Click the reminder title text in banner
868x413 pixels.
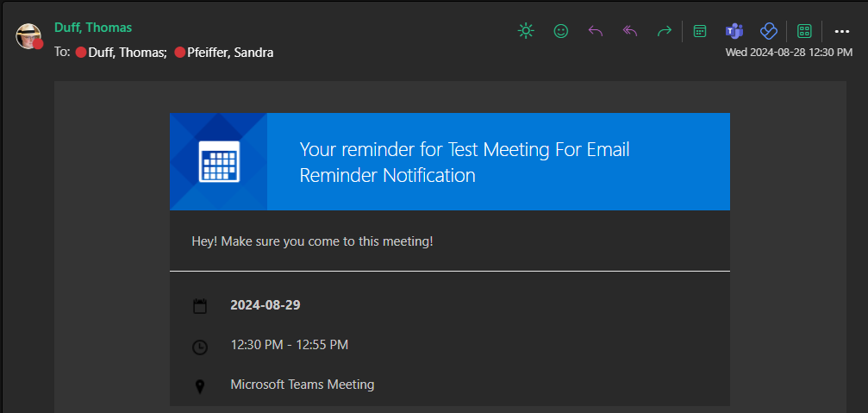pos(465,162)
